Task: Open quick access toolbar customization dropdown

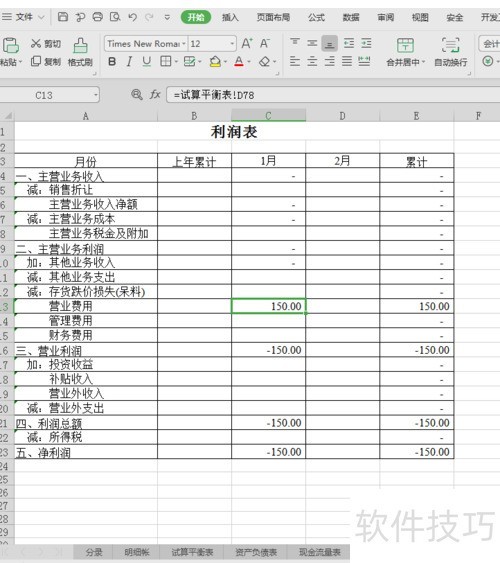Action: pyautogui.click(x=167, y=17)
